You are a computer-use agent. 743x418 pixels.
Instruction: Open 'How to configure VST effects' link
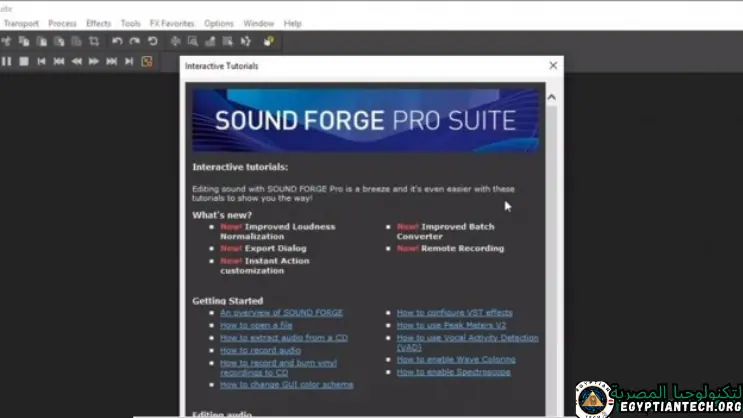(454, 313)
